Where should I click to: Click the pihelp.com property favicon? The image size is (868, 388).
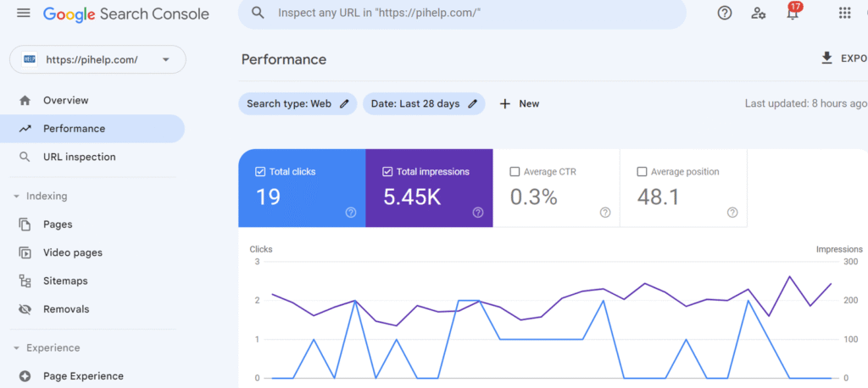[x=30, y=59]
